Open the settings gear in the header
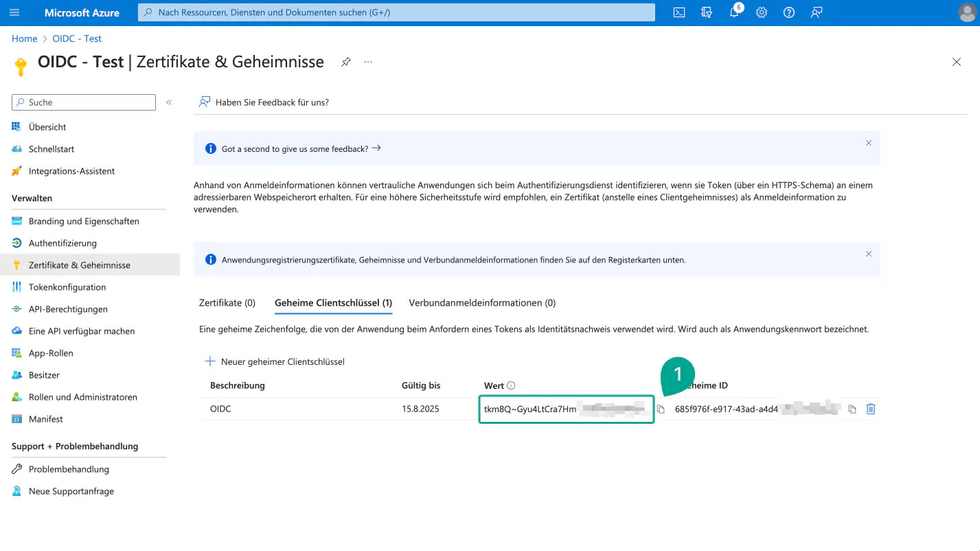The height and width of the screenshot is (551, 980). click(x=762, y=12)
